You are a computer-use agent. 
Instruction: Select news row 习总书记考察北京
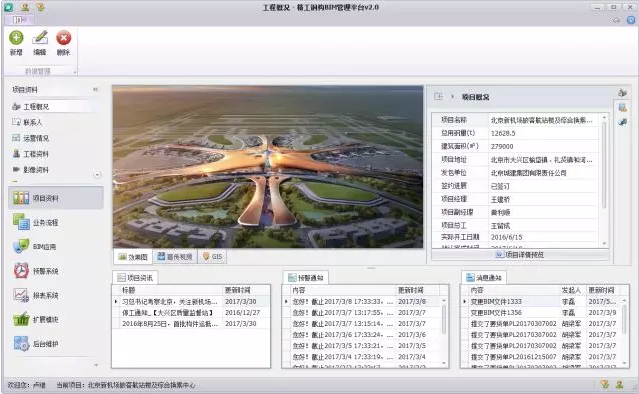click(191, 302)
